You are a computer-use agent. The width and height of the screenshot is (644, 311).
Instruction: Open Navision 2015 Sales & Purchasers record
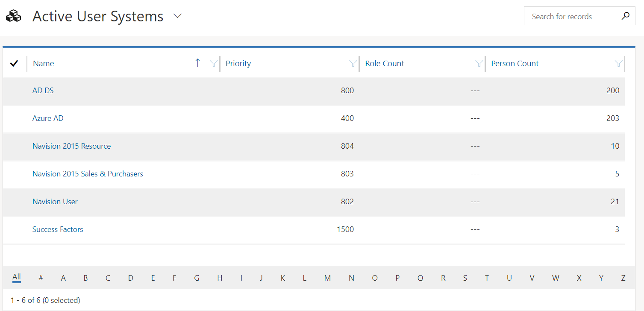coord(88,174)
